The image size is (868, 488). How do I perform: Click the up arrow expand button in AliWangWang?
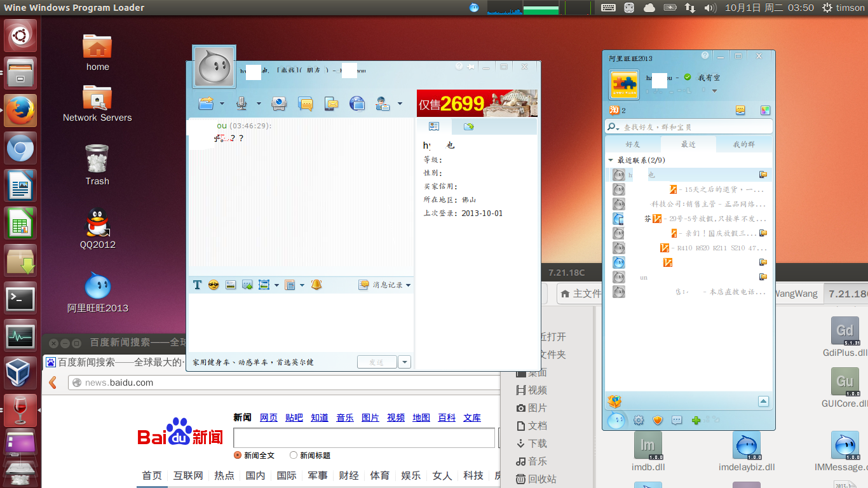pyautogui.click(x=764, y=401)
